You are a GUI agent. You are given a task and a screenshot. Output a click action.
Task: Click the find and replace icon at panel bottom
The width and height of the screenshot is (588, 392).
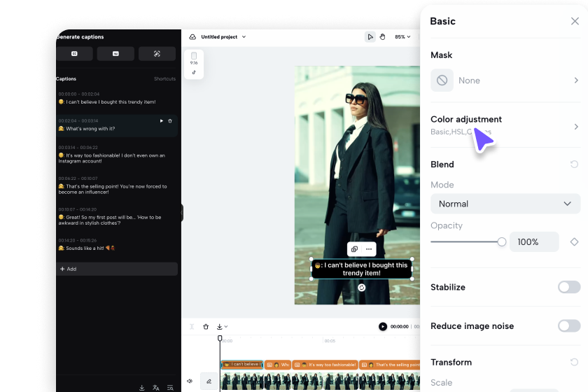coord(170,388)
